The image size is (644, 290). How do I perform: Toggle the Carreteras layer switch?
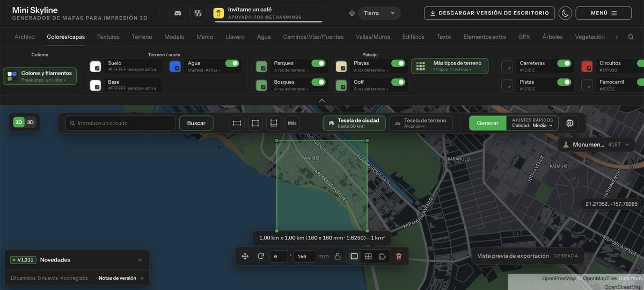564,63
